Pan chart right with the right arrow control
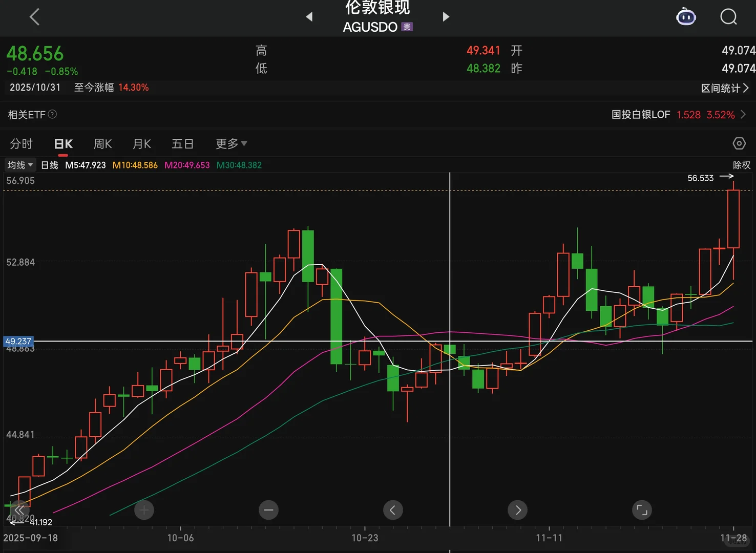Viewport: 756px width, 553px height. tap(517, 510)
